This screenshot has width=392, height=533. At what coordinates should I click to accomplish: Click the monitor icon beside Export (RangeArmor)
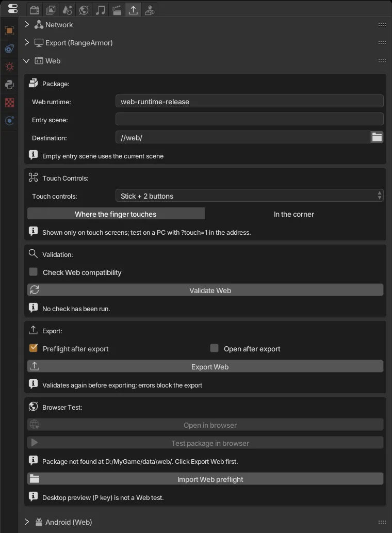click(39, 43)
